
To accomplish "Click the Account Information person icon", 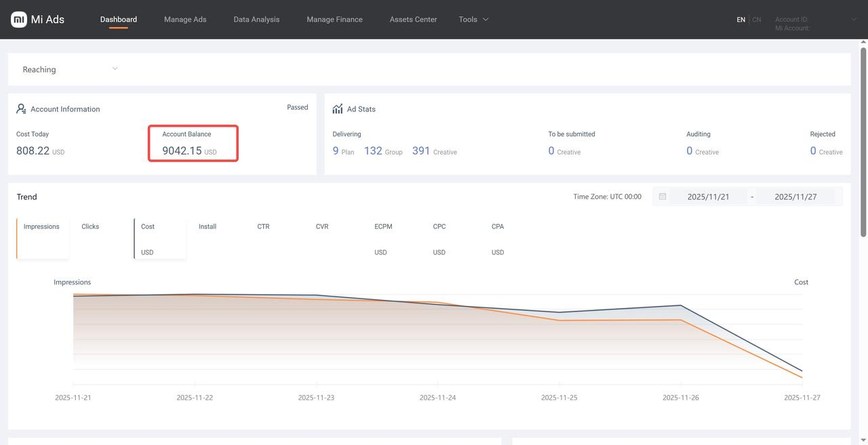I will (x=21, y=109).
